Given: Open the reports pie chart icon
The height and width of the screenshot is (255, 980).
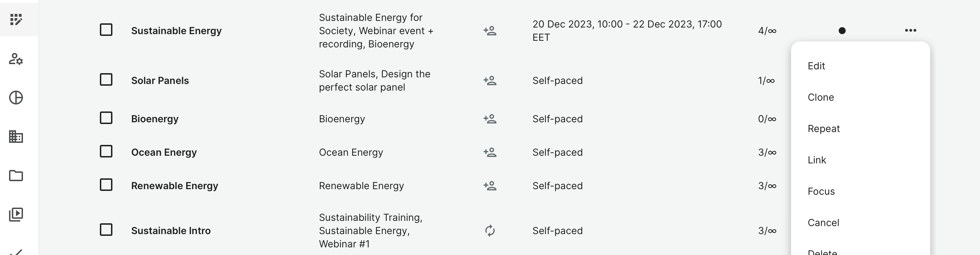Looking at the screenshot, I should 16,98.
